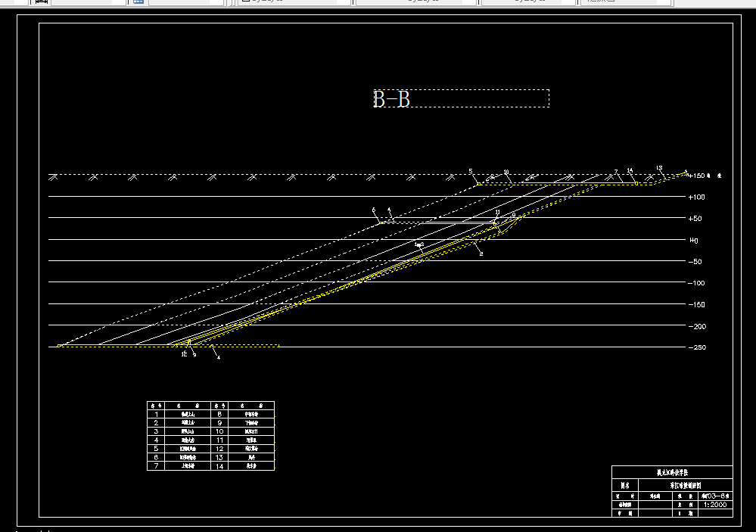This screenshot has height=532, width=756.
Task: Select legend table cell number 10
Action: 219,431
